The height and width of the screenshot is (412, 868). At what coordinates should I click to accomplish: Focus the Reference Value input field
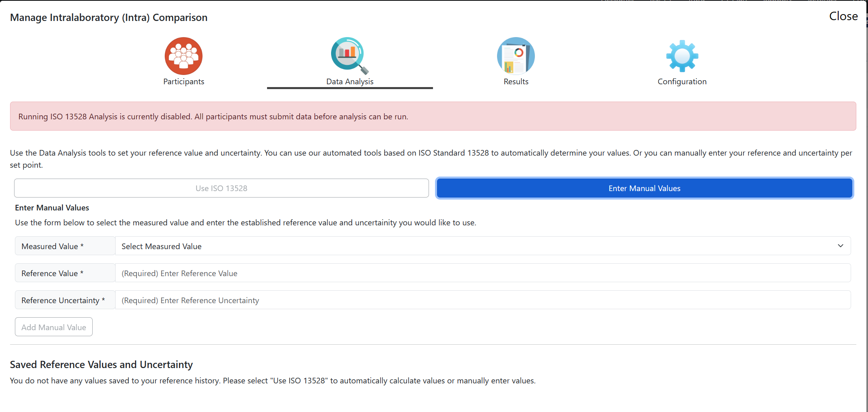[x=483, y=273]
